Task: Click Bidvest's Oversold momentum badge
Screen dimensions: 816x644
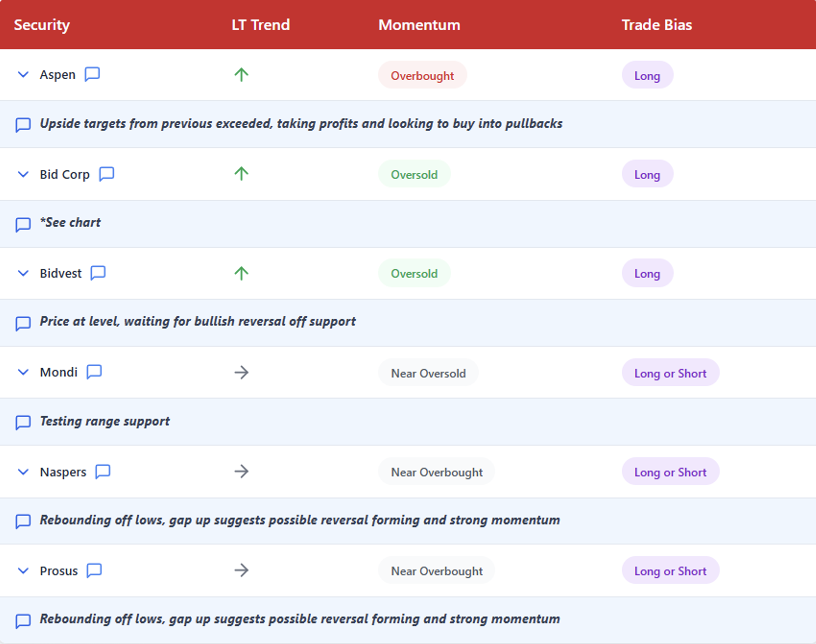Action: [x=414, y=274]
